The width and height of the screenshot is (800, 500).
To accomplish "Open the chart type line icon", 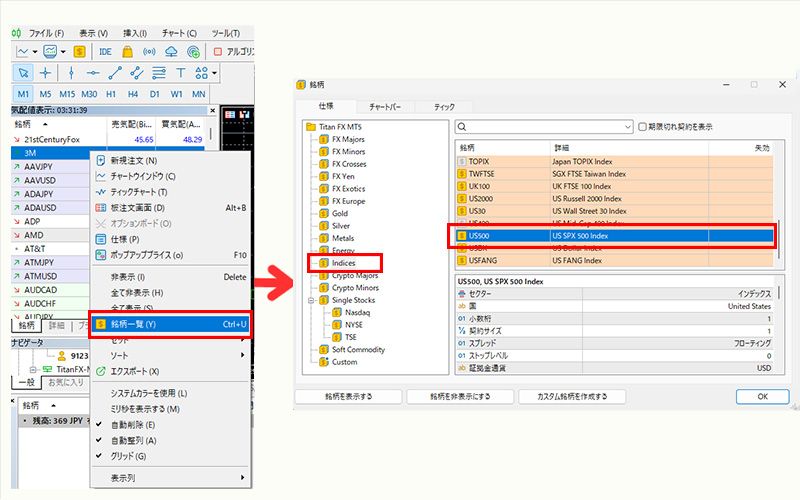I will pyautogui.click(x=22, y=52).
